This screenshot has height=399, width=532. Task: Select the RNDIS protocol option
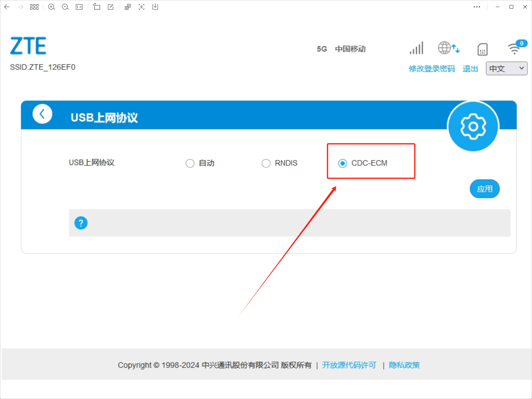pos(266,163)
